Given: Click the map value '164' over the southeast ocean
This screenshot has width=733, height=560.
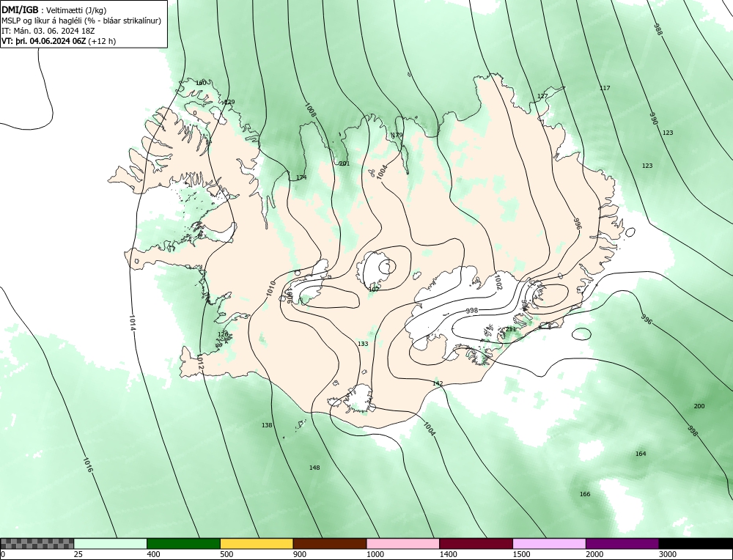Looking at the screenshot, I should [x=641, y=454].
